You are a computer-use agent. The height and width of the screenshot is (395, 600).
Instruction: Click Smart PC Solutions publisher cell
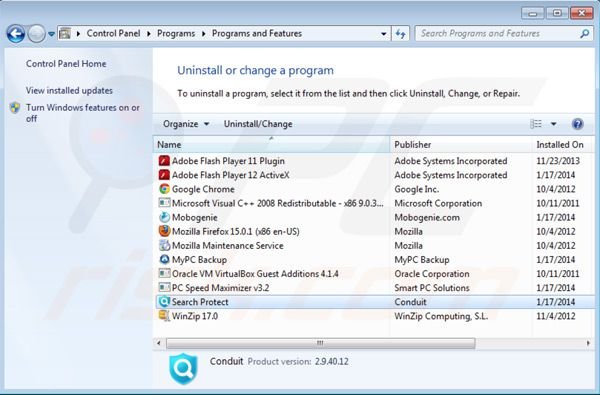432,288
